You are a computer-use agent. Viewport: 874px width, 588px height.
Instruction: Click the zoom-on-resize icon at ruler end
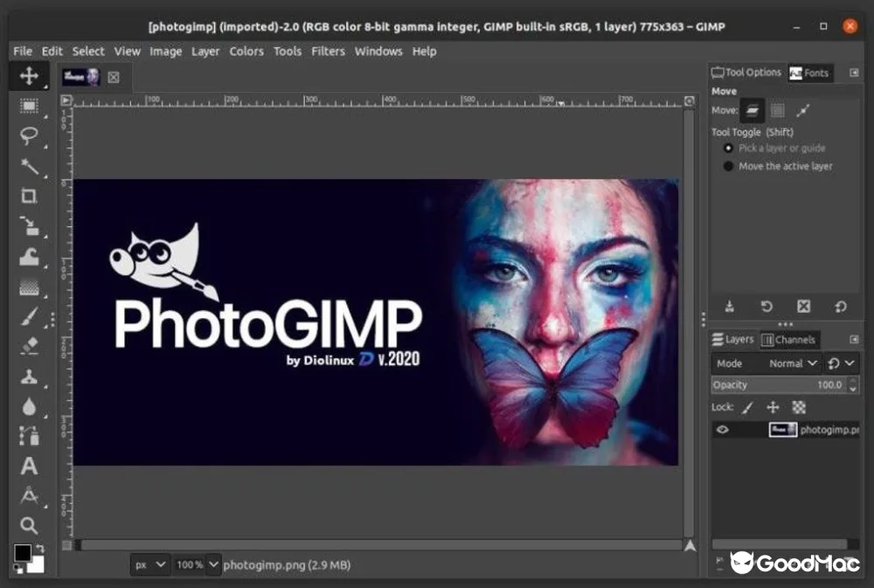[690, 100]
